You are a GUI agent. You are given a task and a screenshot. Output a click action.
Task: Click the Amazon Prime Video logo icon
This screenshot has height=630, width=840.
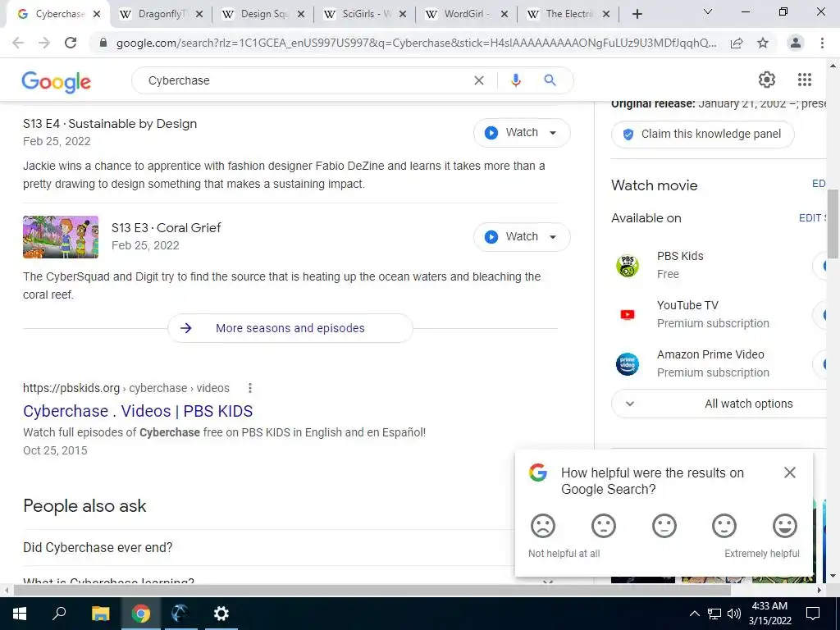pyautogui.click(x=628, y=363)
